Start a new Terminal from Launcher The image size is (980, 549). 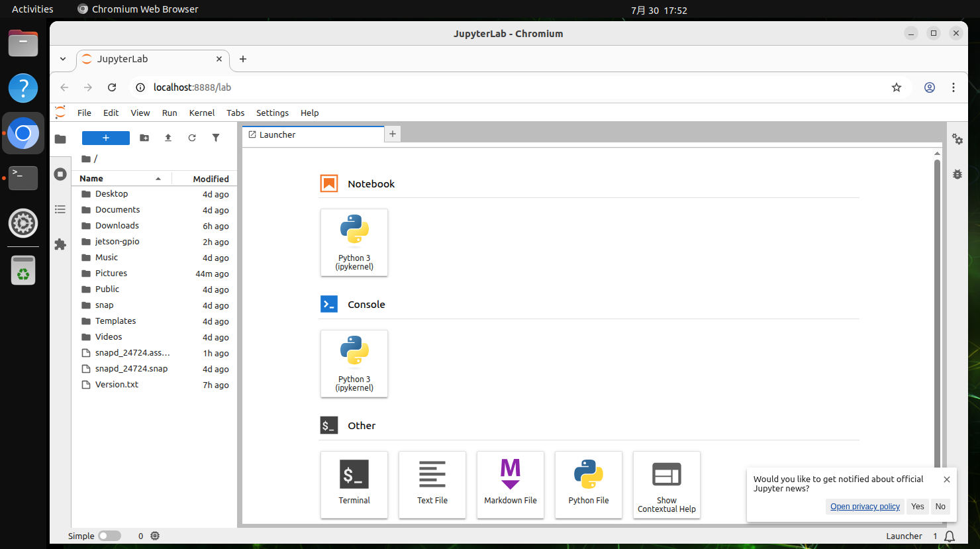354,485
